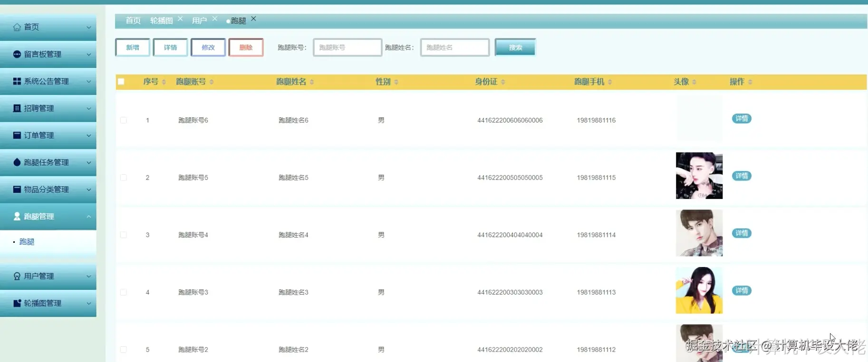Sort table by 性别 column
The width and height of the screenshot is (868, 362).
pyautogui.click(x=396, y=82)
